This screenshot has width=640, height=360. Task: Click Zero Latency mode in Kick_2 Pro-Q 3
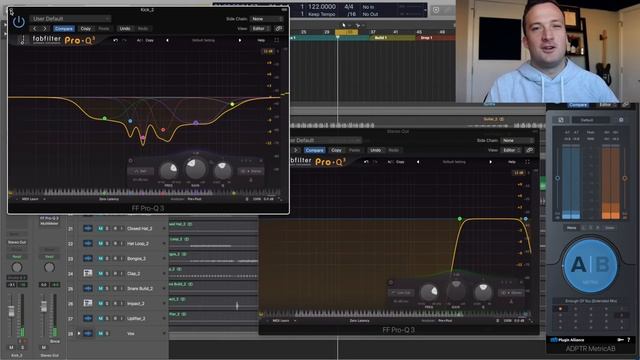(x=109, y=199)
